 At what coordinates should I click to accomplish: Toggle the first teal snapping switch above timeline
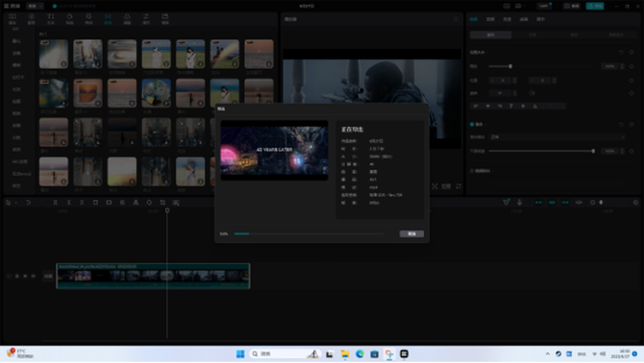pyautogui.click(x=538, y=203)
